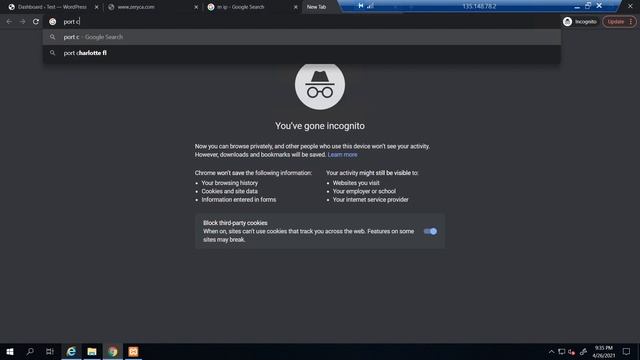Open the Learn more link
The width and height of the screenshot is (640, 360).
click(342, 155)
